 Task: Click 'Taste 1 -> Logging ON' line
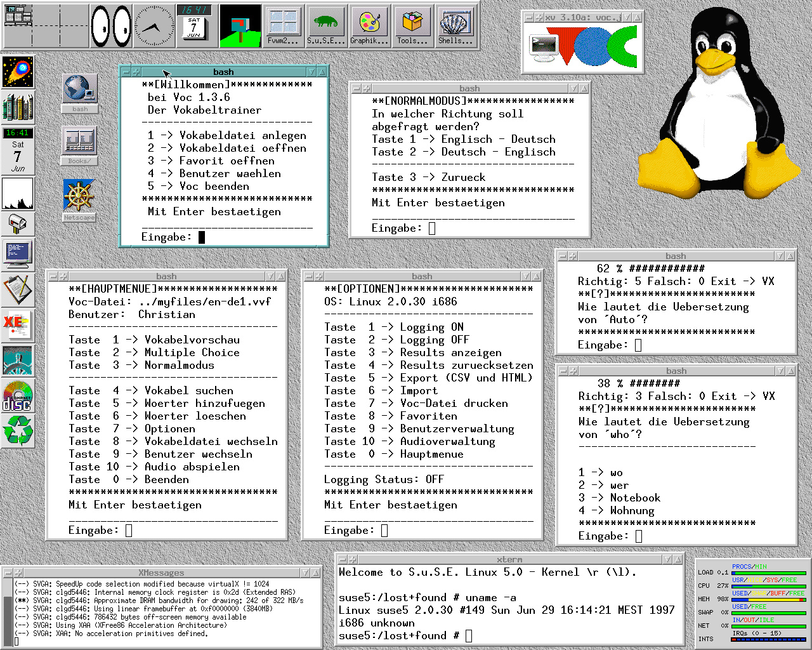[x=394, y=327]
